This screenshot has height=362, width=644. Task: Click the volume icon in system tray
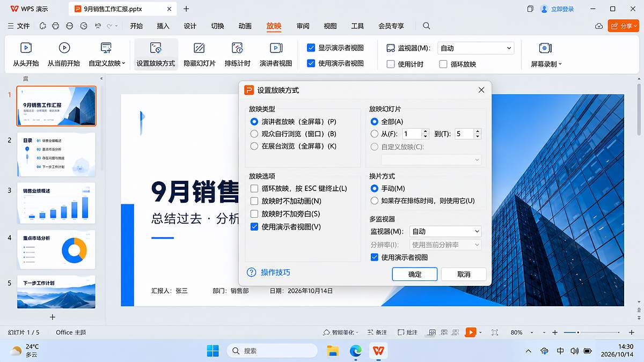point(575,351)
